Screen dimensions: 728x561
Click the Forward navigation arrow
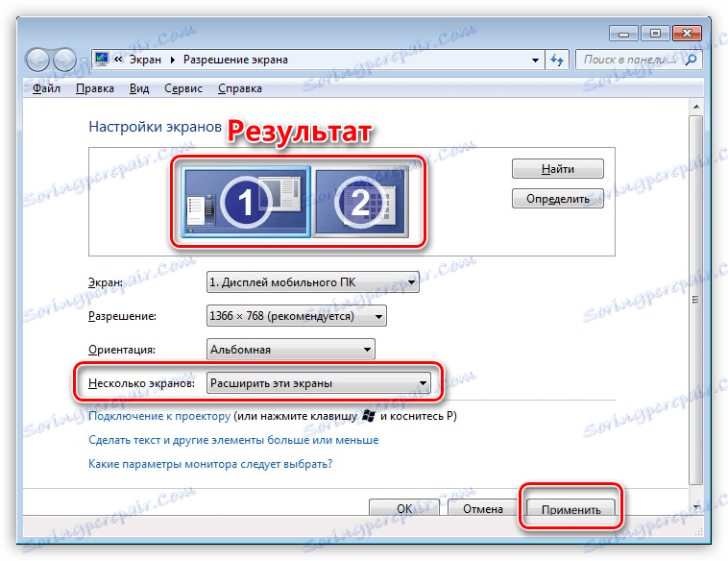tap(64, 60)
